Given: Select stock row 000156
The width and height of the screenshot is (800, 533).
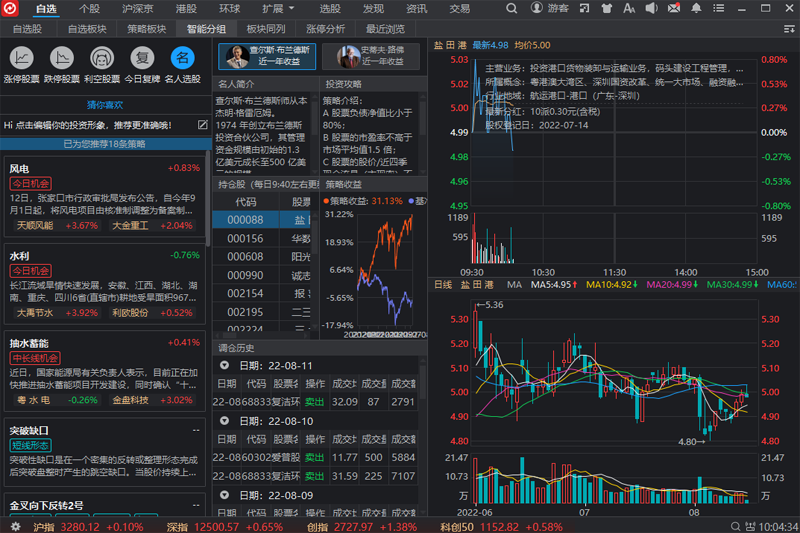Looking at the screenshot, I should point(262,238).
